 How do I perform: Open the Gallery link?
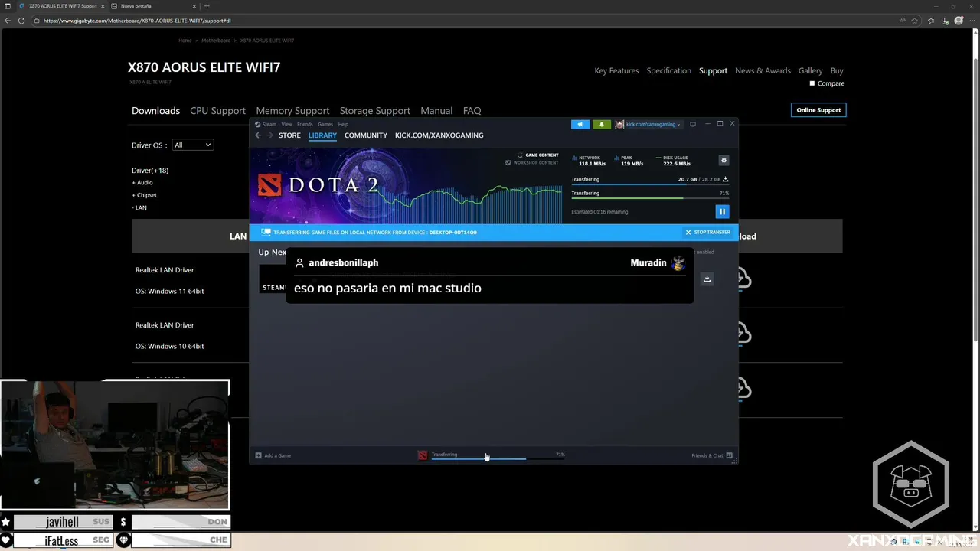tap(810, 70)
